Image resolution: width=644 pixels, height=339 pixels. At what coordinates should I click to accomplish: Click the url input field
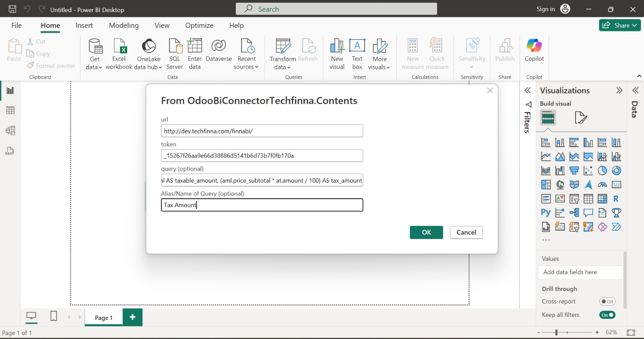tap(262, 131)
